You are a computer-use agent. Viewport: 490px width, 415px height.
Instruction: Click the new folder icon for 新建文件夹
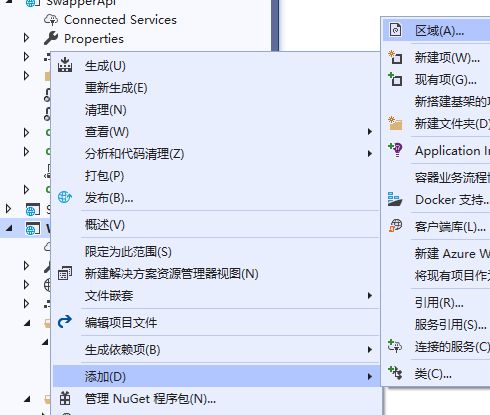pos(396,123)
